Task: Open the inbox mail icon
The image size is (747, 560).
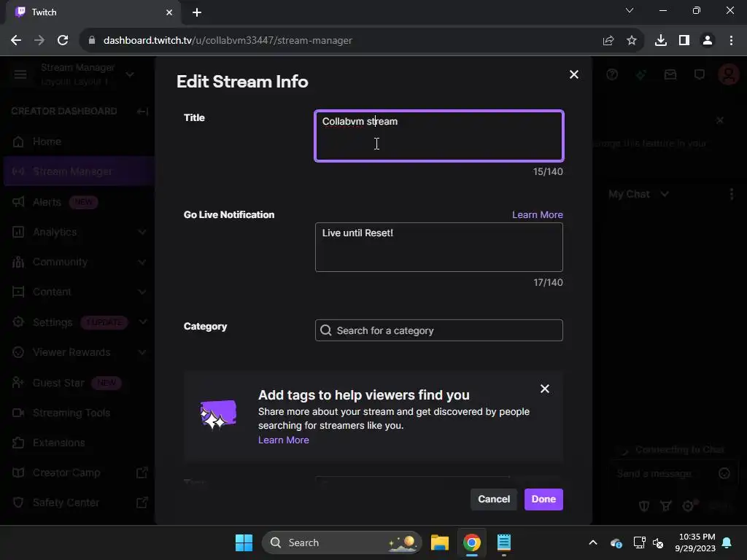Action: coord(670,74)
